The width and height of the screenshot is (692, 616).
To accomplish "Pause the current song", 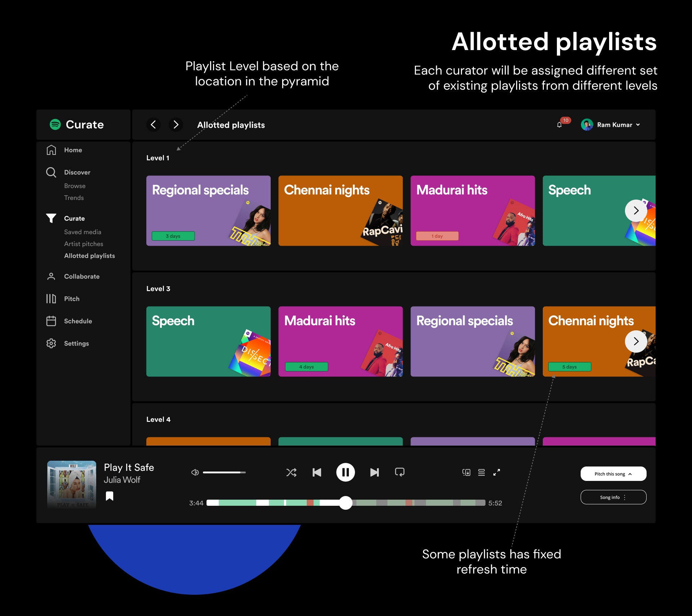I will click(345, 472).
